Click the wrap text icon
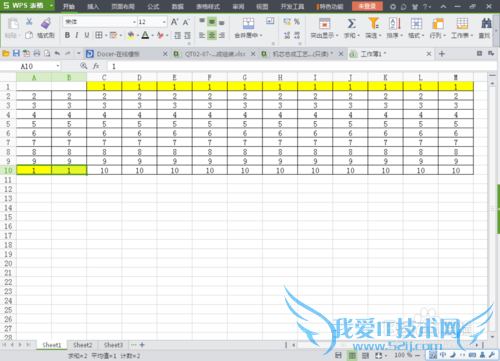This screenshot has width=500, height=361. tap(270, 21)
